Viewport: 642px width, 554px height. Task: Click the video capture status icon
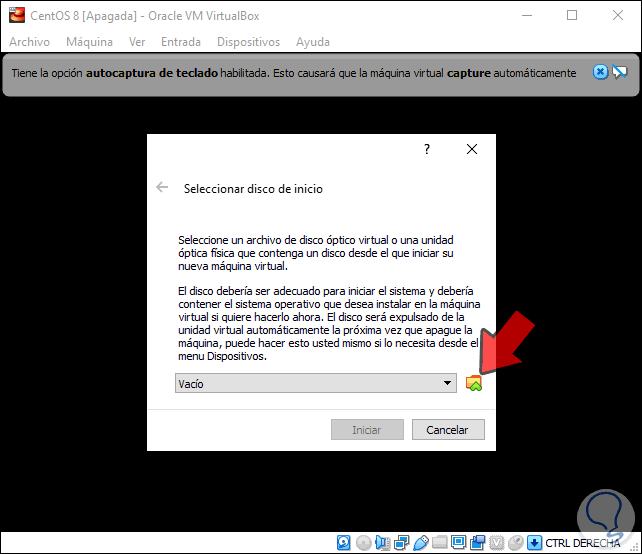coord(477,543)
